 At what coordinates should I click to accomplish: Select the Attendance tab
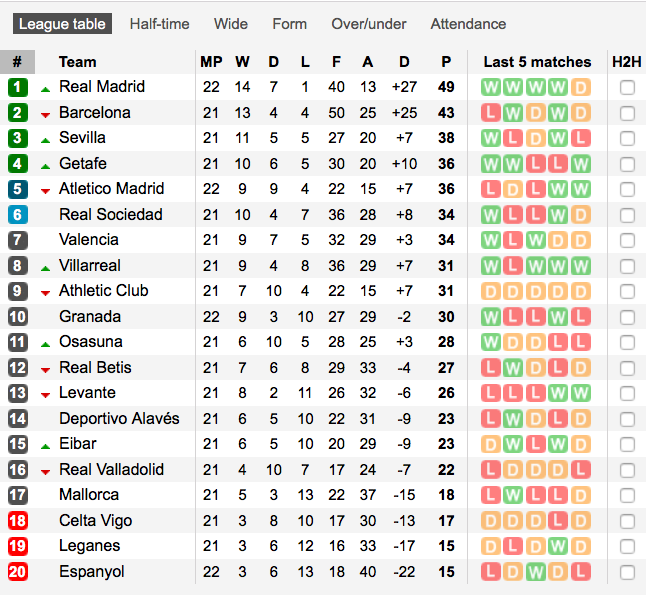[x=468, y=24]
